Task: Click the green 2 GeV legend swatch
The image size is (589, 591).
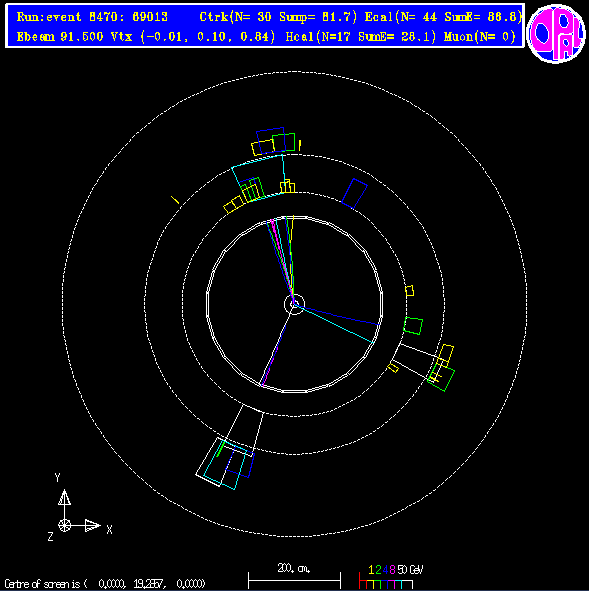Action: [378, 584]
